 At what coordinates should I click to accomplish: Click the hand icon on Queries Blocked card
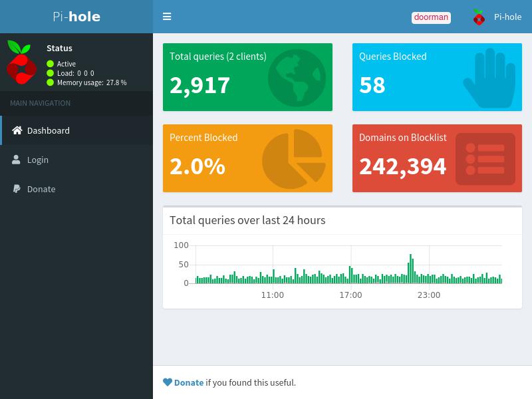coord(489,78)
